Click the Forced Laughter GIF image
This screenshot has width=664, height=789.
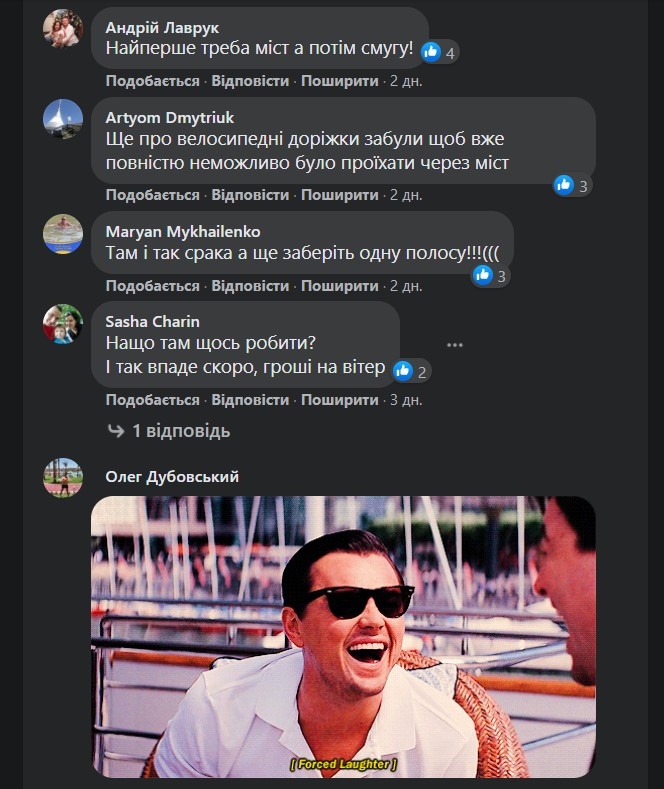(x=343, y=636)
